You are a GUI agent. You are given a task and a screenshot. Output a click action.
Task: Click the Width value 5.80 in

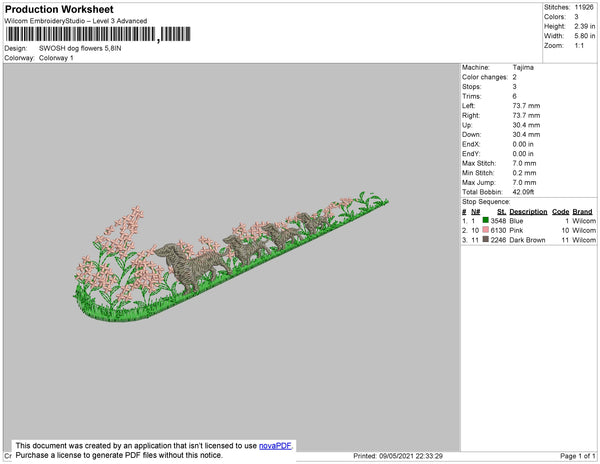[x=585, y=36]
